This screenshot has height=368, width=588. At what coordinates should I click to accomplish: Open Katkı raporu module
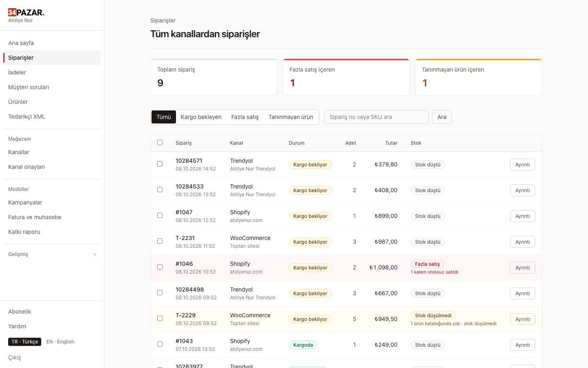52,232
